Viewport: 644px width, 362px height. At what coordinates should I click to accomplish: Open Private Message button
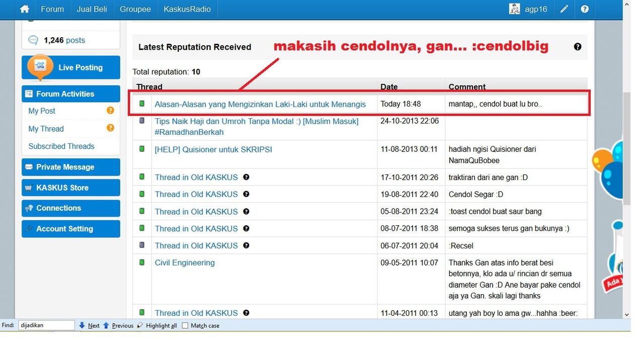point(71,167)
